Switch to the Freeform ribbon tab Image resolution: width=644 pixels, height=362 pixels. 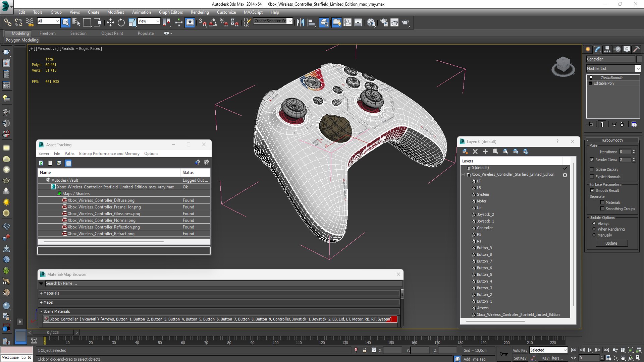[47, 33]
